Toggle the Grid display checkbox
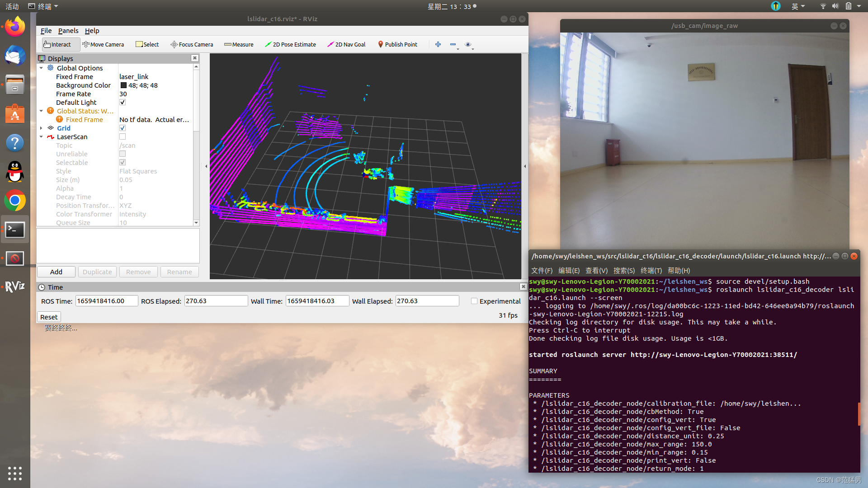Viewport: 868px width, 488px height. (x=123, y=128)
